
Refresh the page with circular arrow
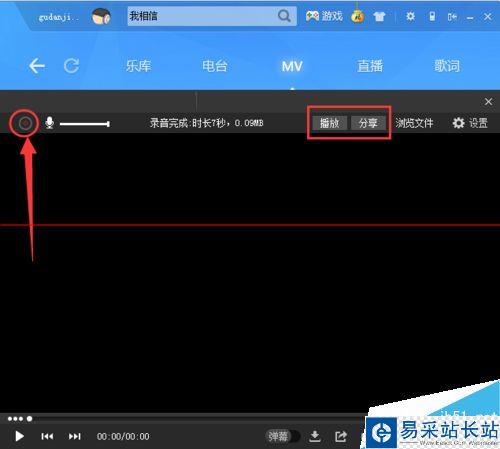[72, 66]
